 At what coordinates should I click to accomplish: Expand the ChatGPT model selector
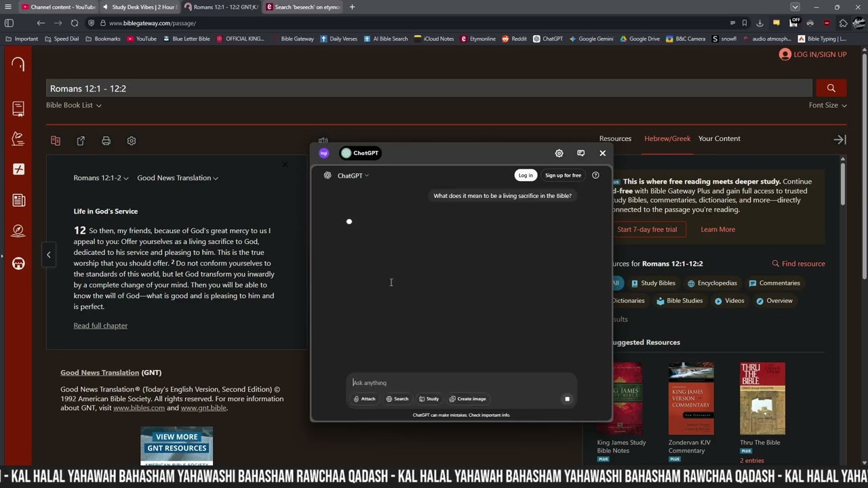(x=353, y=176)
